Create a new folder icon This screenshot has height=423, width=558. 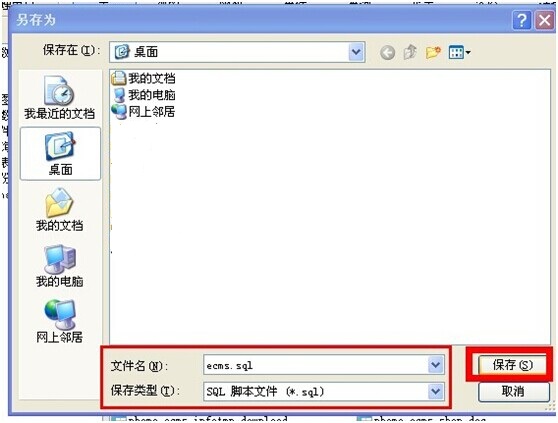point(433,53)
